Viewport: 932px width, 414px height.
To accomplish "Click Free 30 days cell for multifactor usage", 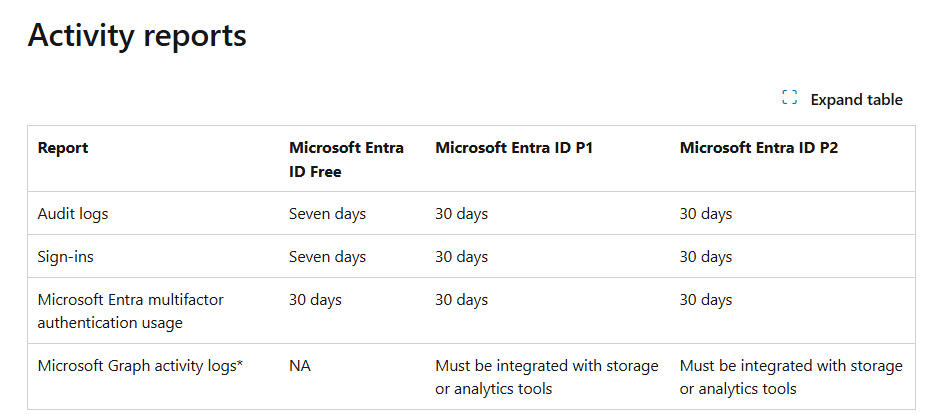I will point(316,300).
